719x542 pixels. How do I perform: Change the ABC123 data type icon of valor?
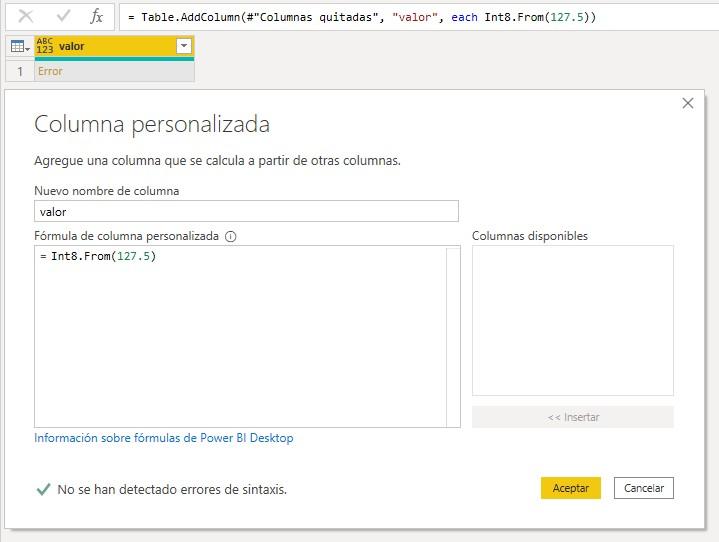pyautogui.click(x=45, y=46)
